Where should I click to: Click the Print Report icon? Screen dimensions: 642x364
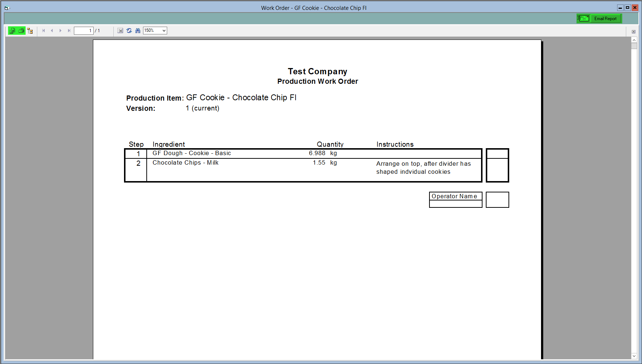pyautogui.click(x=21, y=31)
